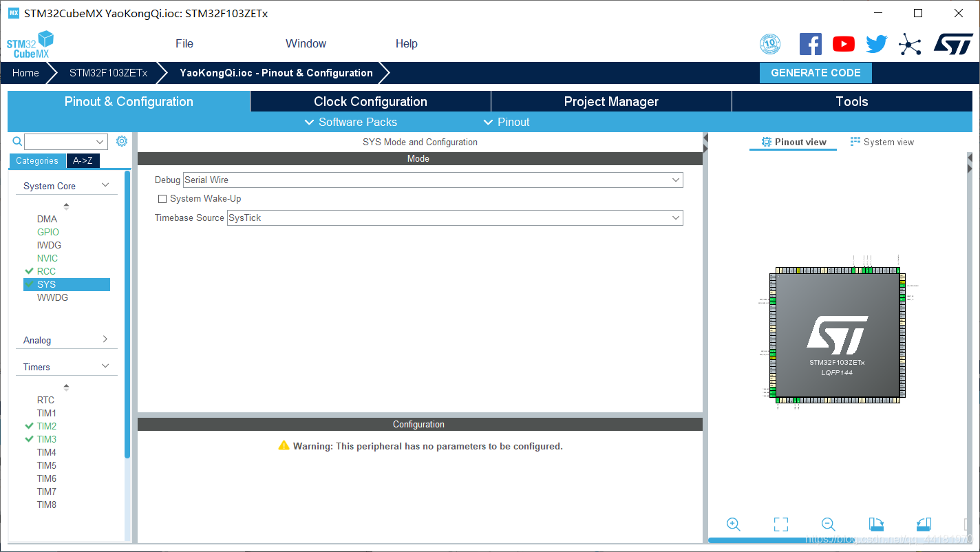This screenshot has width=980, height=552.
Task: Fit the chip to the view
Action: click(x=781, y=524)
